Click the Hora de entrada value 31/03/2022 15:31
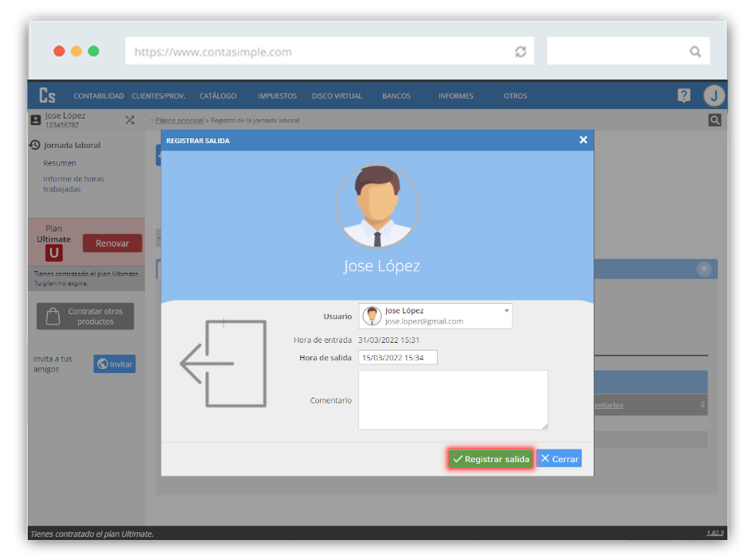The height and width of the screenshot is (556, 756). [388, 340]
